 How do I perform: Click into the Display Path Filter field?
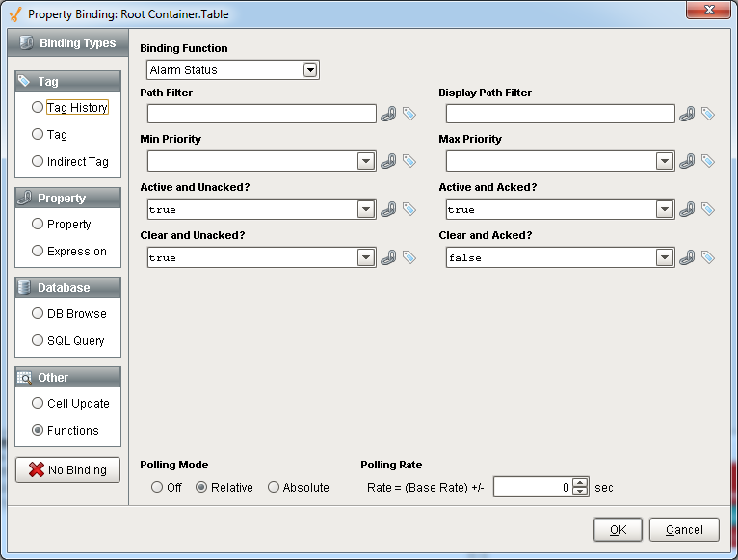[x=560, y=114]
